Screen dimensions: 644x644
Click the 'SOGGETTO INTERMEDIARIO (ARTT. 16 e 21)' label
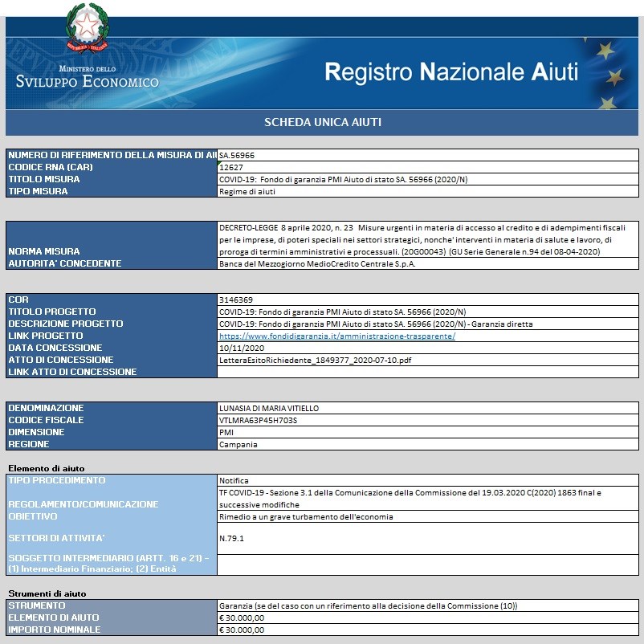(108, 564)
